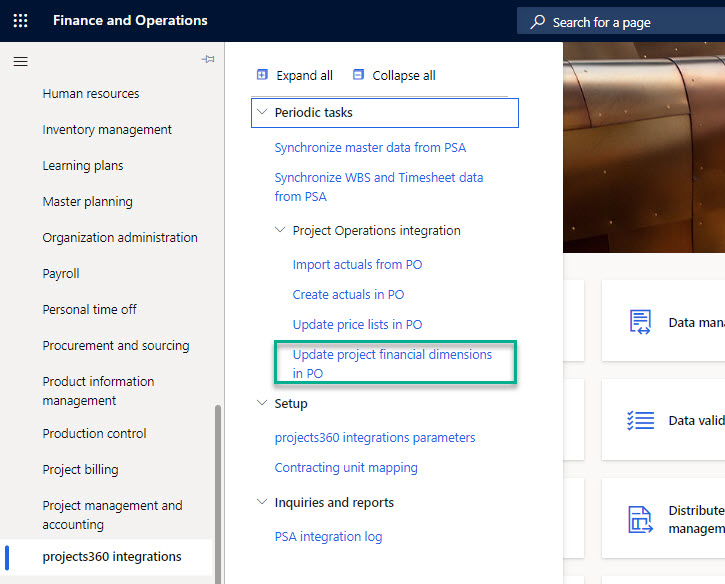
Task: Click the Expand all plus icon
Action: point(262,74)
